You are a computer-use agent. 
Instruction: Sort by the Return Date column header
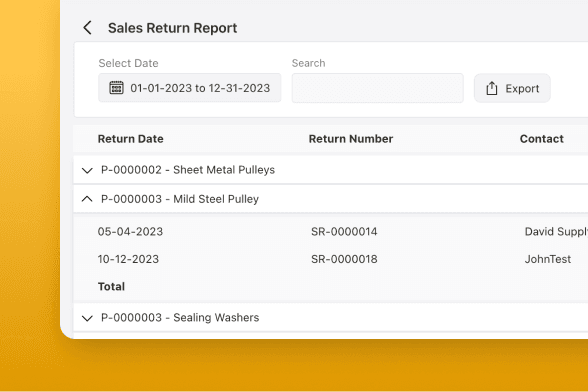click(130, 139)
